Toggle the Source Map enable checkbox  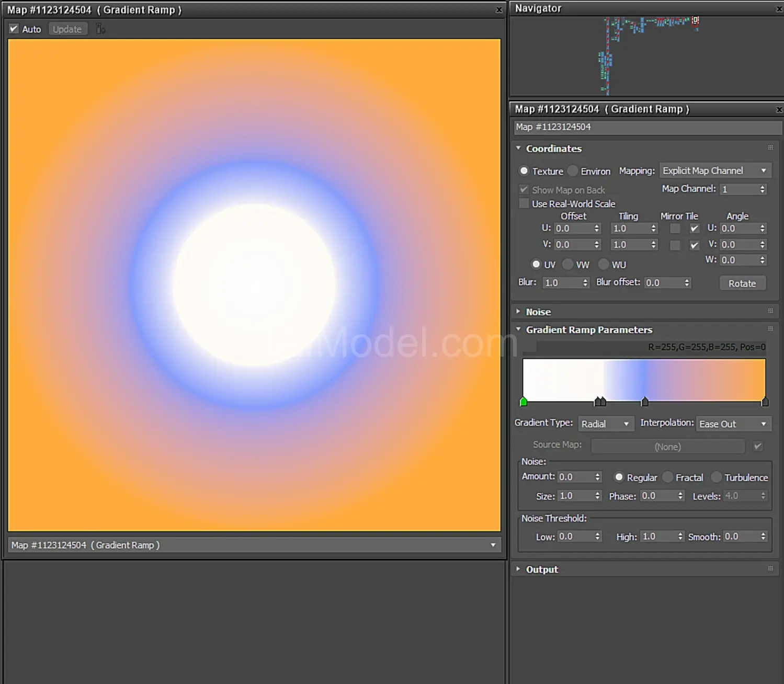point(758,446)
